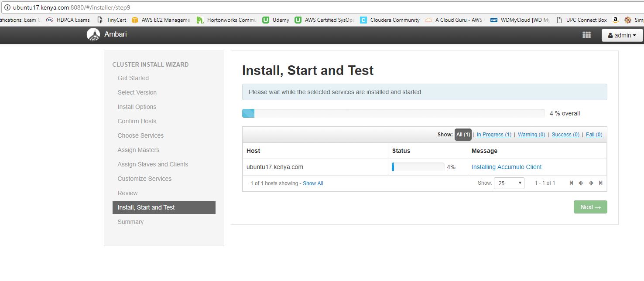
Task: Select the Review step in the wizard sidebar
Action: 127,193
